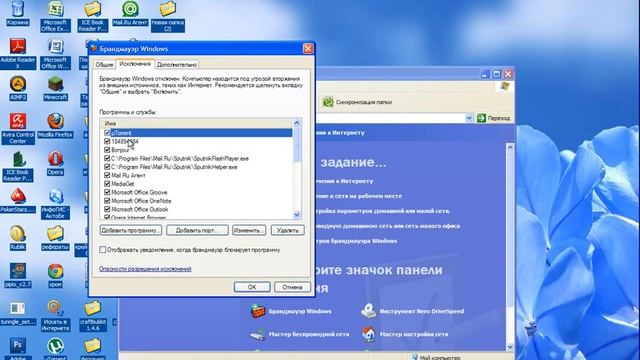The image size is (640, 360).
Task: Click scroll-up arrow in background window
Action: coord(510,147)
